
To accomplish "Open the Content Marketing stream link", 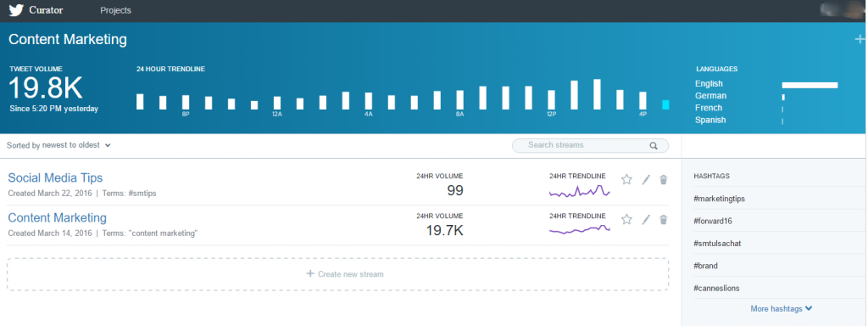I will click(57, 217).
